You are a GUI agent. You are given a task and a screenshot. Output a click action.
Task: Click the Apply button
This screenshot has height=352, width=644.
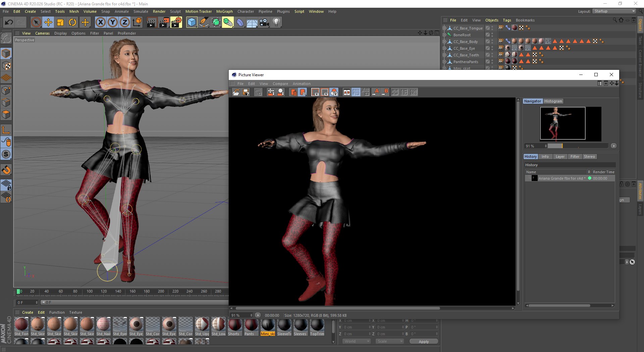click(424, 342)
